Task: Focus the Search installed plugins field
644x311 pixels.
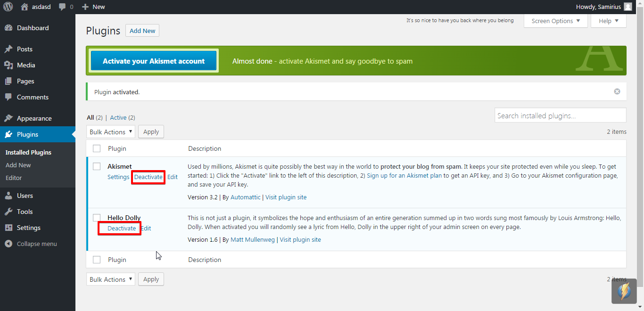Action: click(x=561, y=115)
